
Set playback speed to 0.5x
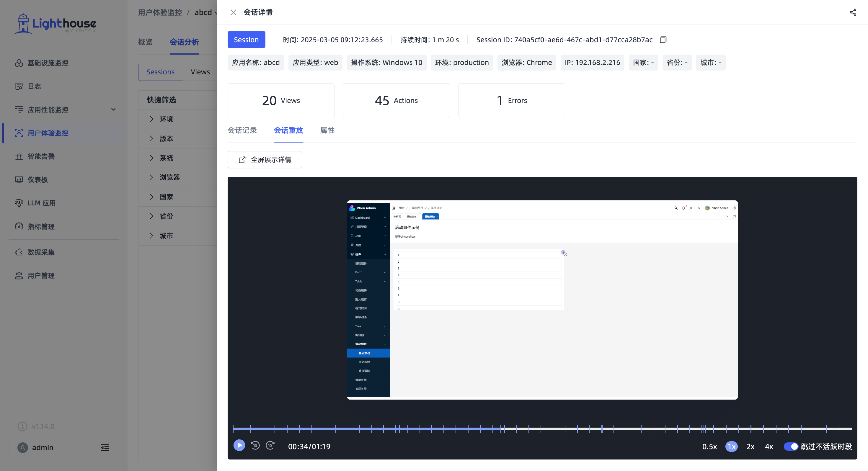tap(709, 447)
